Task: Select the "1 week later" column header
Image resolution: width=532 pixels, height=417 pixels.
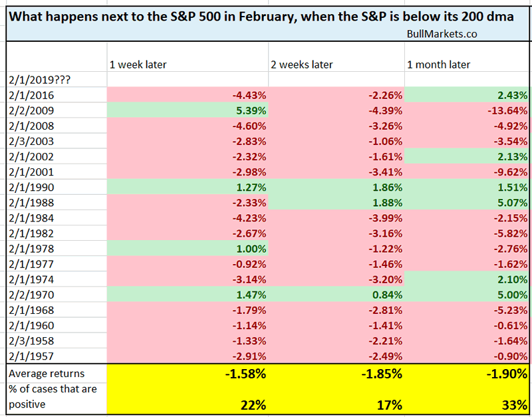Action: pyautogui.click(x=137, y=65)
